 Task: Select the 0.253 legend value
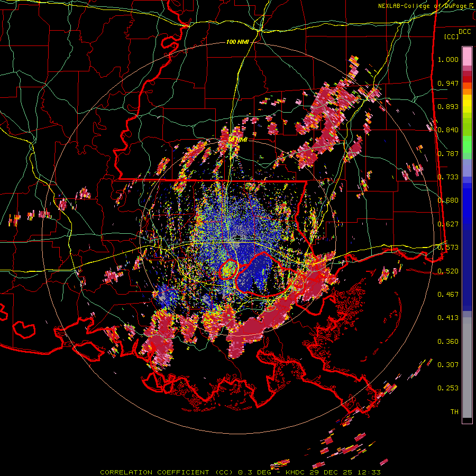[448, 388]
